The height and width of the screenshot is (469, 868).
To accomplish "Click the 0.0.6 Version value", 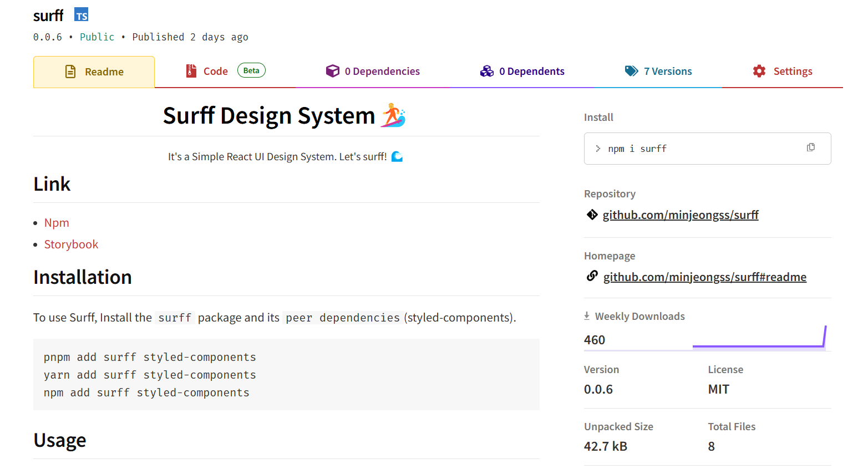I will [x=598, y=389].
